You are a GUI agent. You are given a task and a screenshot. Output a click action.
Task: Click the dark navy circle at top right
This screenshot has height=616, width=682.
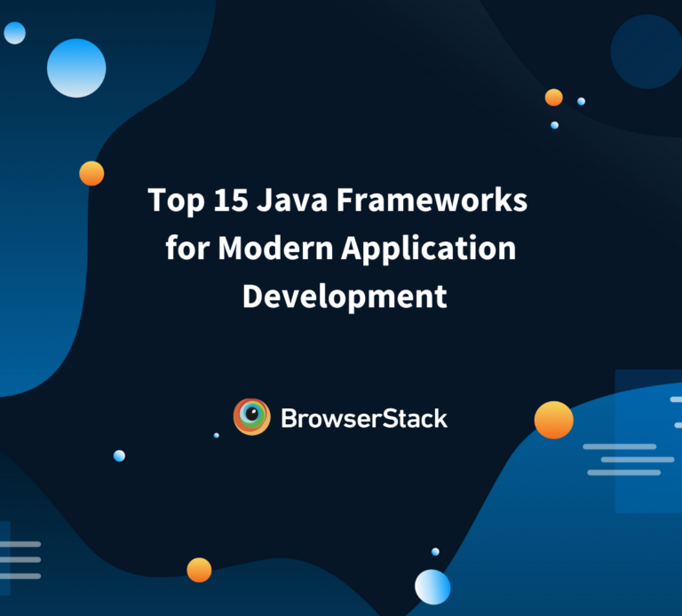[x=645, y=49]
